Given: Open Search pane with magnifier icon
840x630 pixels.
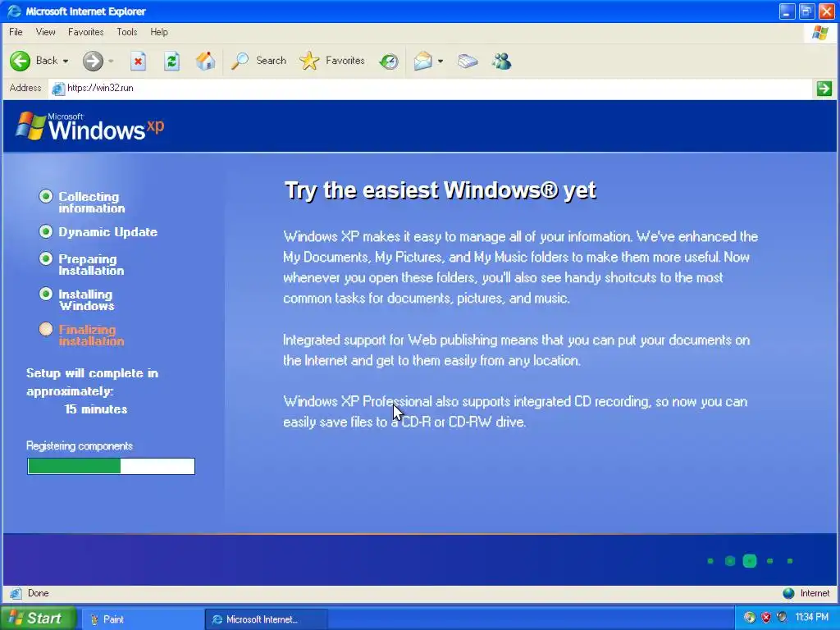Looking at the screenshot, I should [240, 61].
